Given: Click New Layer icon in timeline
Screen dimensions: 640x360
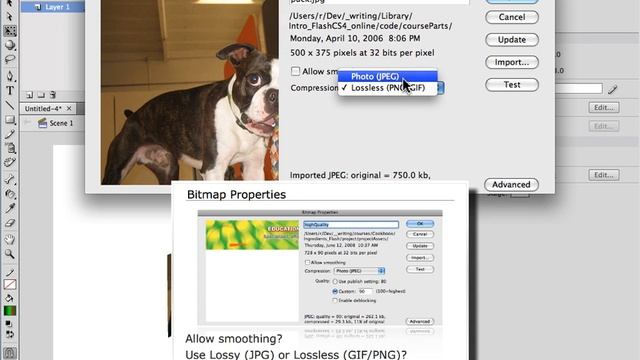Looking at the screenshot, I should click(x=29, y=95).
